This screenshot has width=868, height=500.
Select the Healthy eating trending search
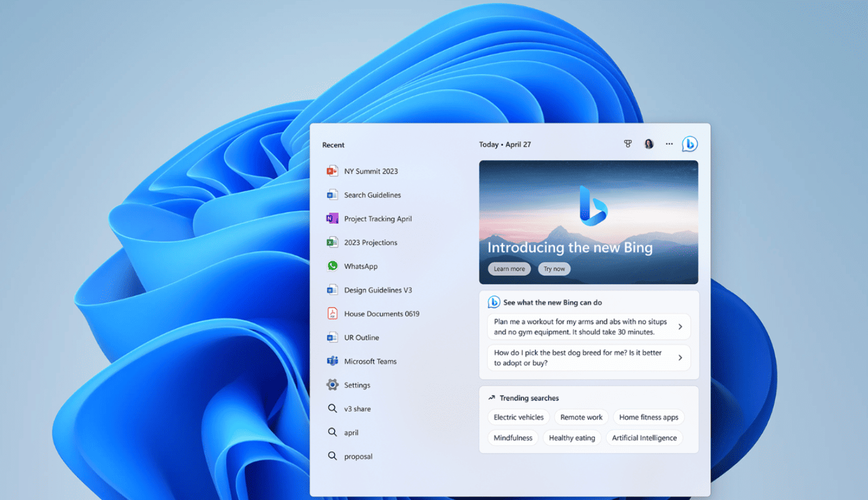tap(572, 438)
